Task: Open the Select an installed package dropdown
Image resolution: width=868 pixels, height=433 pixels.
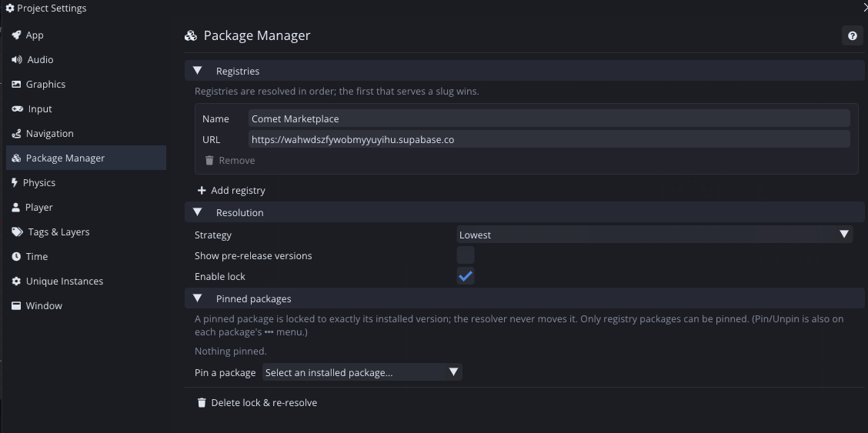Action: 362,372
